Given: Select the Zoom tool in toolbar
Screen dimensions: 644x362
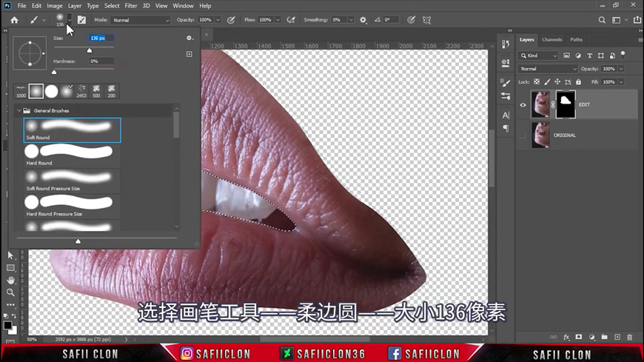Looking at the screenshot, I should click(x=10, y=292).
